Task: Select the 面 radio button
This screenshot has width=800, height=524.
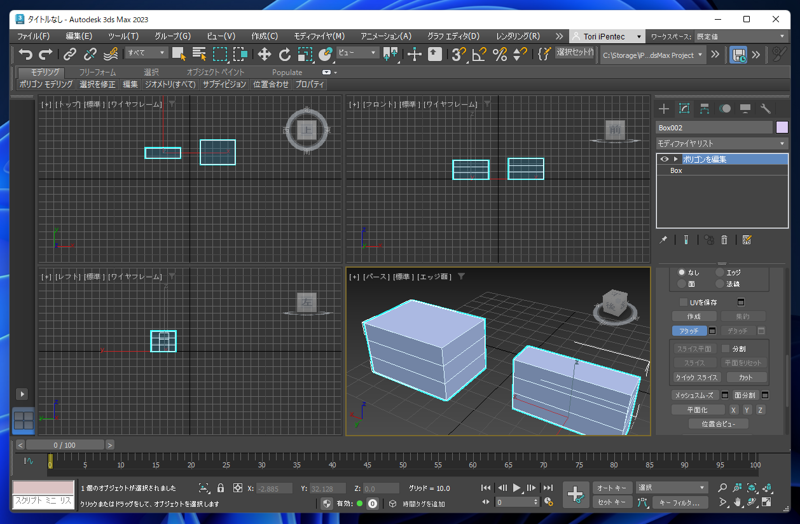Action: tap(682, 284)
